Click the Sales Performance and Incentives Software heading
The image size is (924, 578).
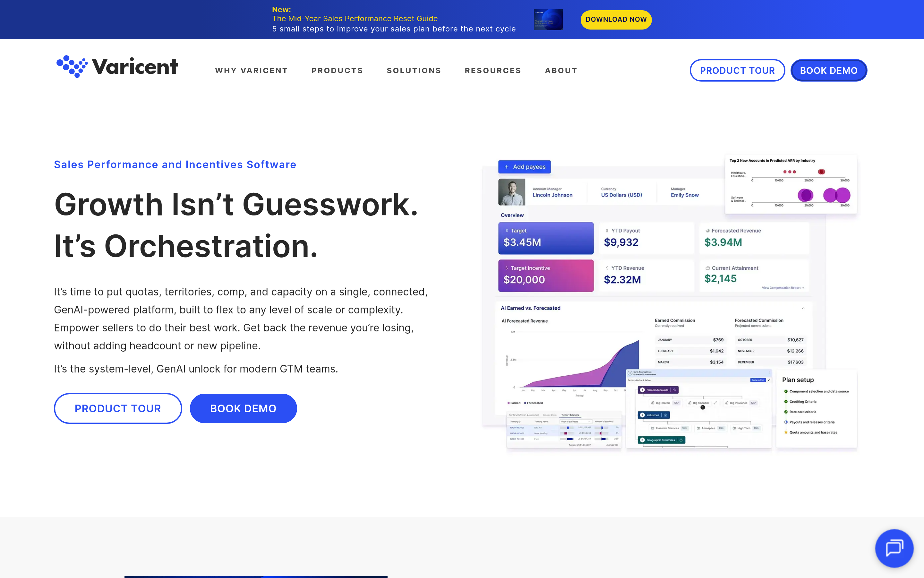click(x=175, y=165)
